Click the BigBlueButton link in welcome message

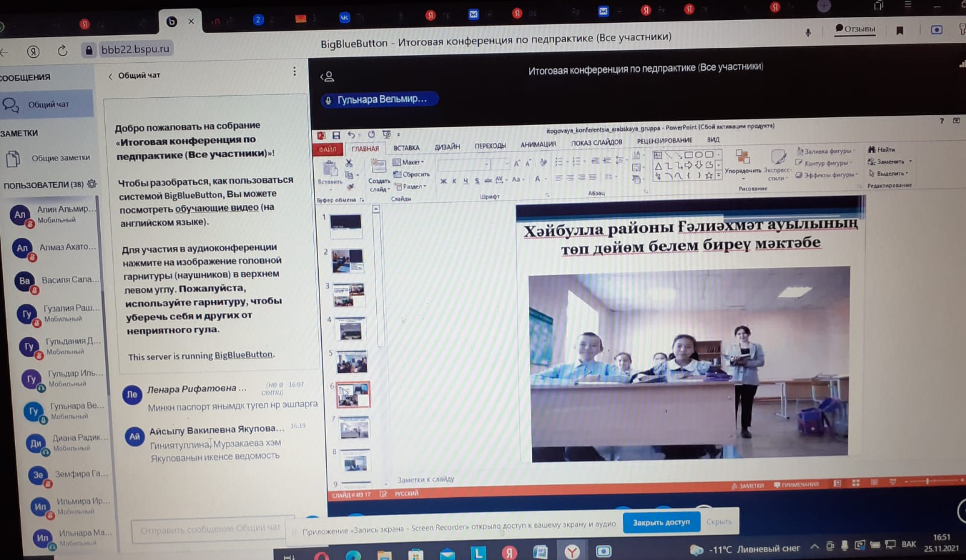[x=243, y=355]
